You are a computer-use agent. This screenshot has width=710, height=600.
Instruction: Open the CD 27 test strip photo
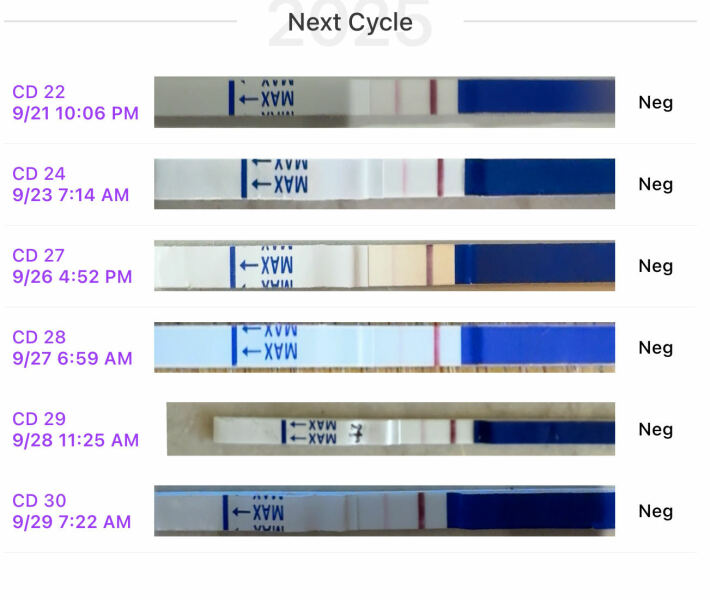click(384, 266)
